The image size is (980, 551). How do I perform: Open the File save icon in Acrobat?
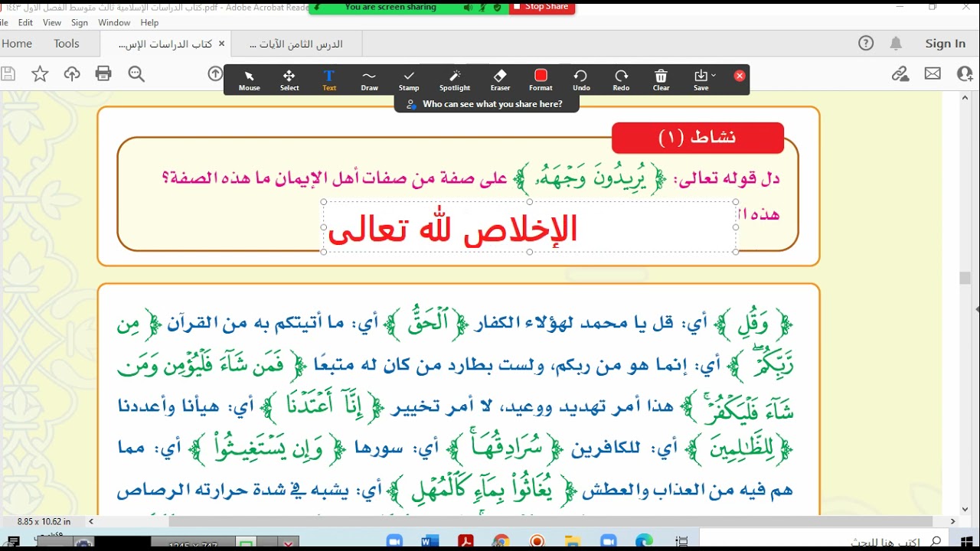[8, 73]
